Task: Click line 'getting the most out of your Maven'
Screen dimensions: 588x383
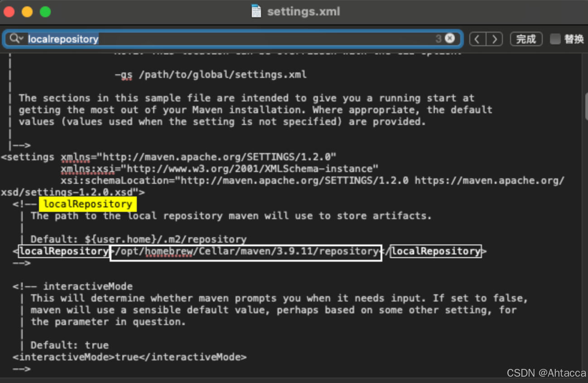Action: coord(255,110)
